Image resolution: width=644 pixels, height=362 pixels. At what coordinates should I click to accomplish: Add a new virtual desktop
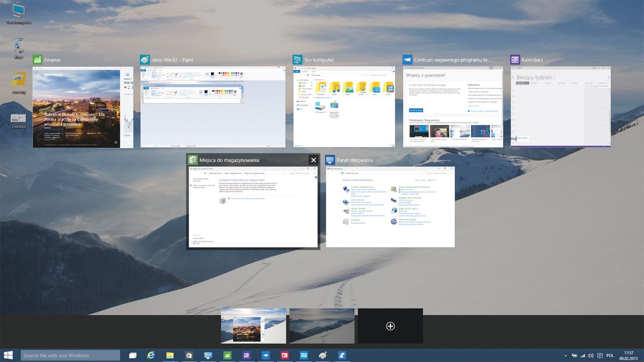390,326
